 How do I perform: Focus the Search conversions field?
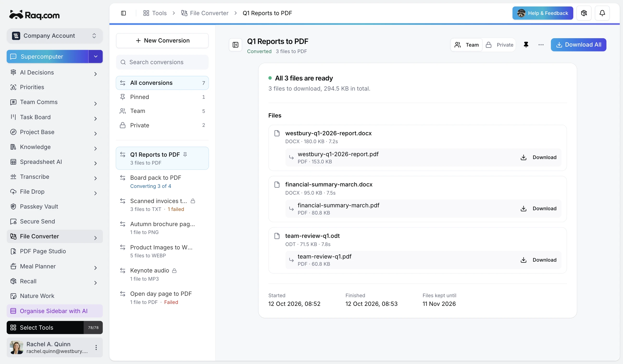coord(162,62)
